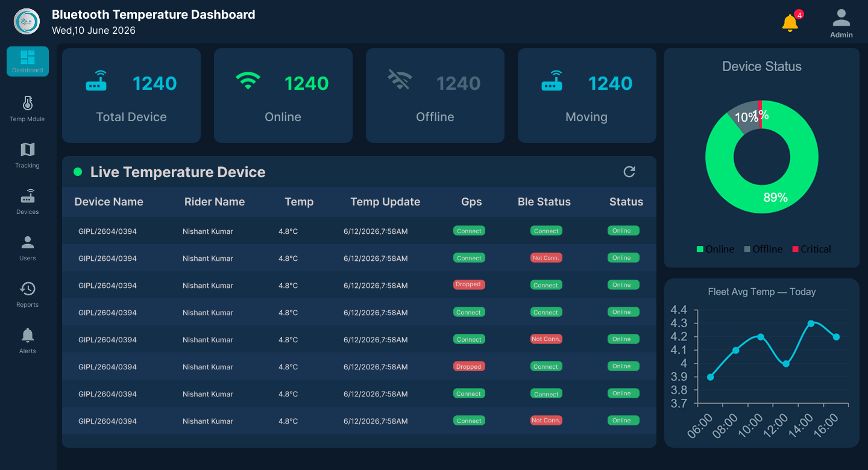Click the date "Wed,10 June 2026"
The image size is (868, 470).
pos(93,30)
